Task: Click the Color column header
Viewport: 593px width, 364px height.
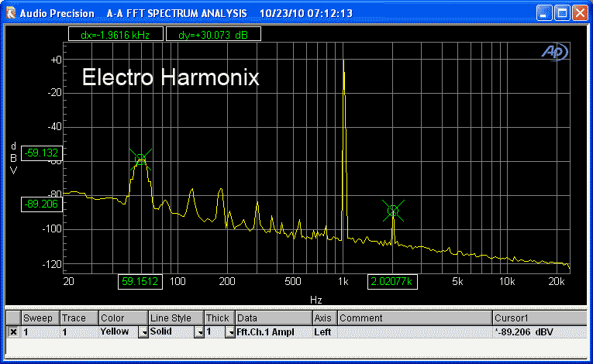Action: (x=123, y=318)
